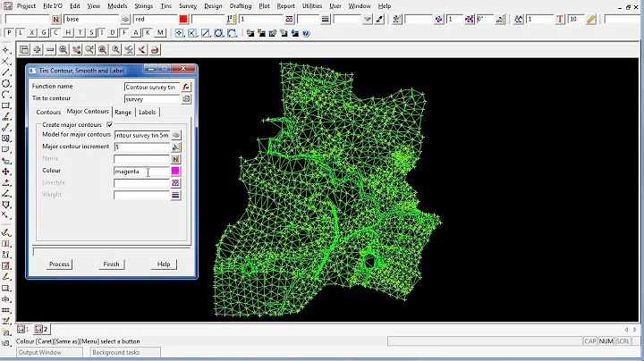The height and width of the screenshot is (361, 644).
Task: Click the function name 'fx' icon button
Action: pyautogui.click(x=186, y=87)
